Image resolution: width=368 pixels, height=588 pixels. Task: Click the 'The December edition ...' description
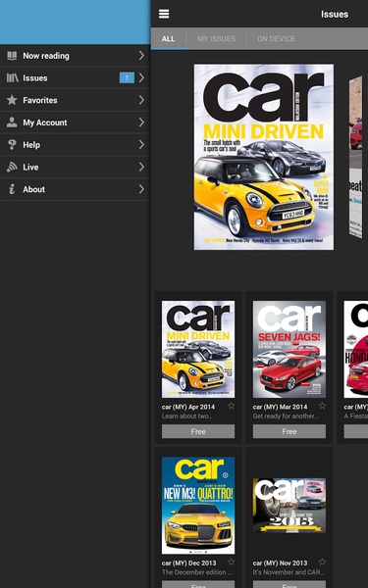(196, 572)
